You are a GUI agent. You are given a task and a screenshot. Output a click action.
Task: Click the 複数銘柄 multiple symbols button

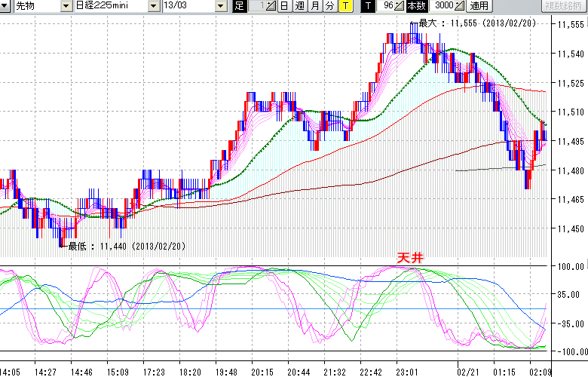[564, 6]
